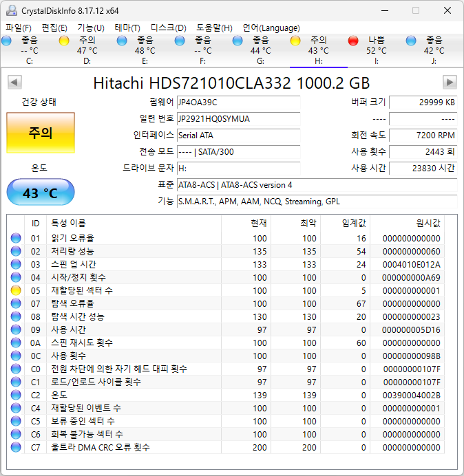Select drive G: 44 °C tab

(260, 50)
